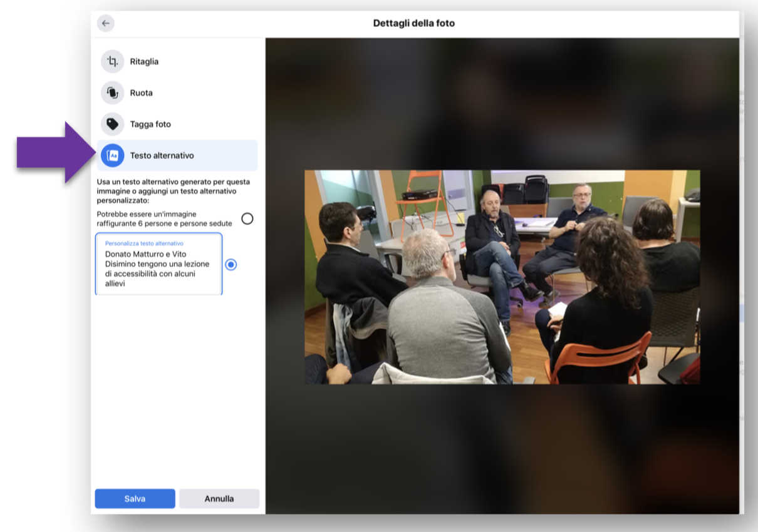Click the 'Usa un testo alternativo generato' instruction

pyautogui.click(x=174, y=191)
